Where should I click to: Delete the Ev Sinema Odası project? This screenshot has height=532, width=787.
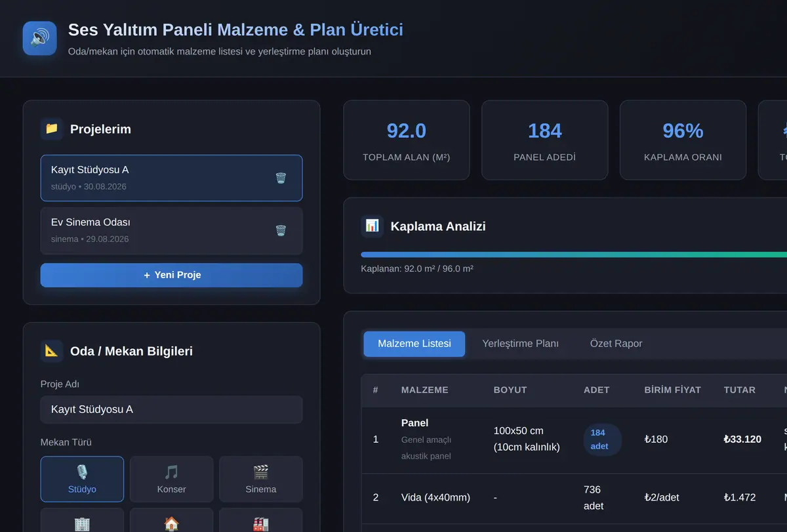tap(281, 230)
